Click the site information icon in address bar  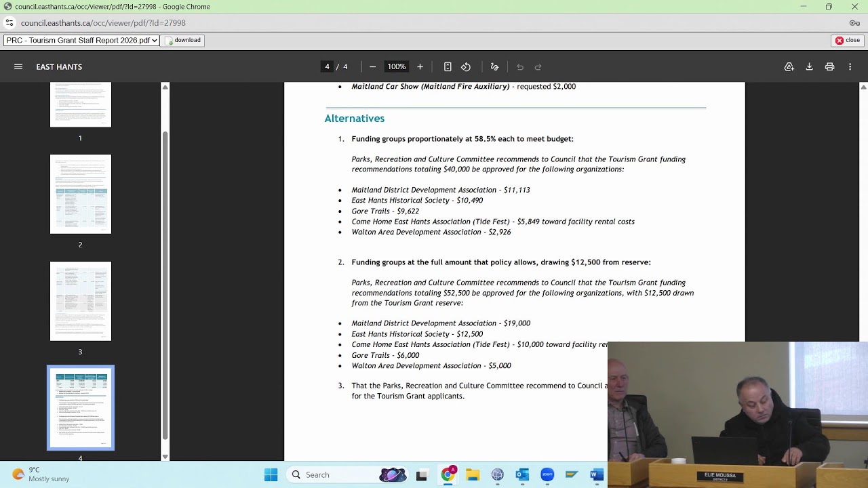[9, 22]
